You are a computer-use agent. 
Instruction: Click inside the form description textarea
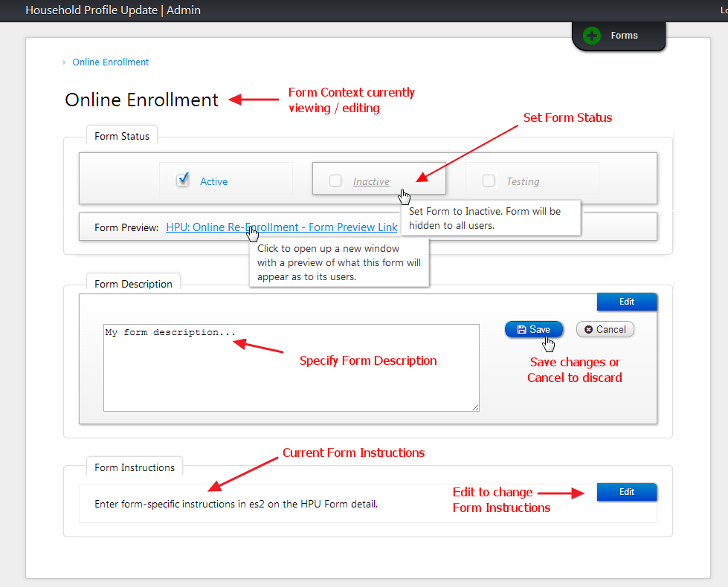tap(291, 368)
